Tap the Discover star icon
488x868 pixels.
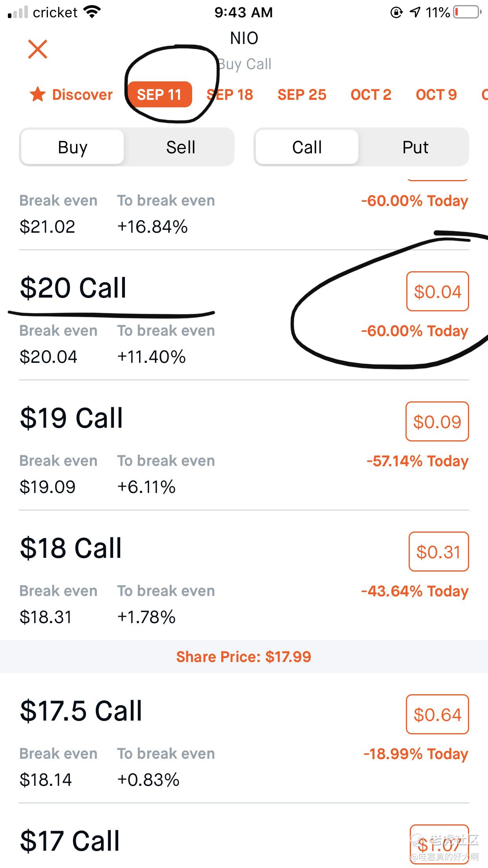[x=38, y=95]
